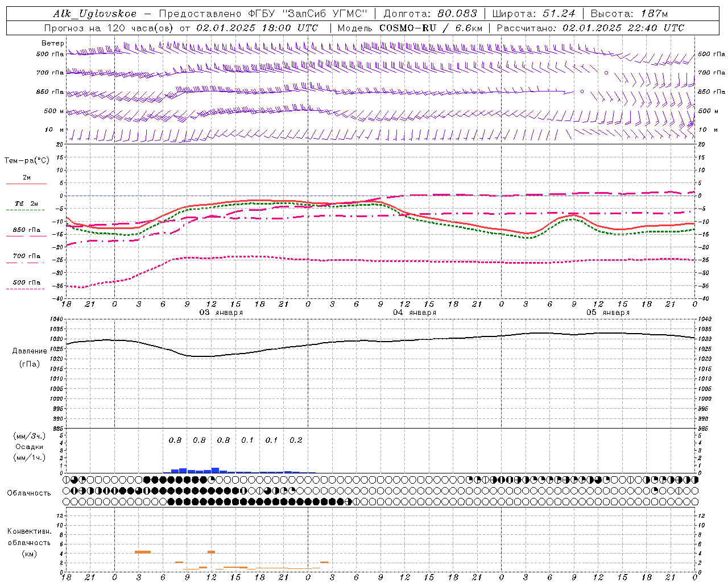Click the '05 января' date label
728x582 pixels.
(x=608, y=313)
